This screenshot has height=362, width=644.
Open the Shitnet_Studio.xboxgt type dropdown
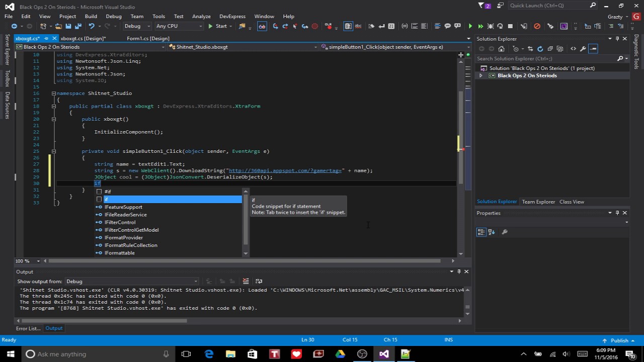coord(243,47)
